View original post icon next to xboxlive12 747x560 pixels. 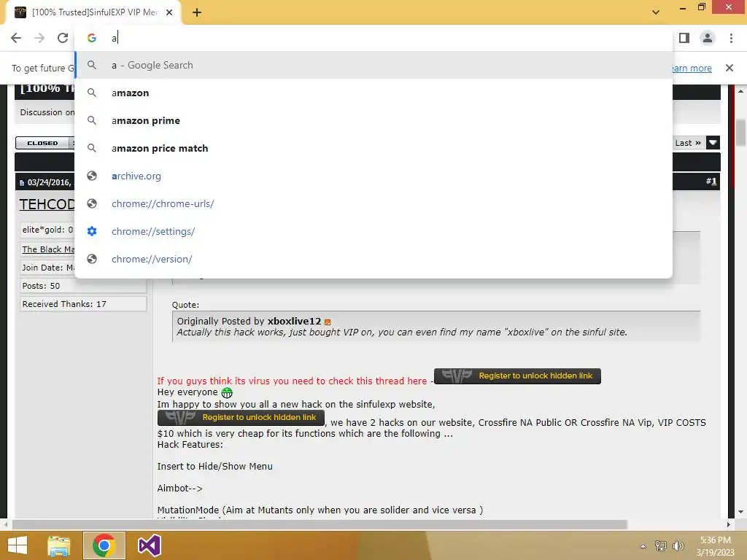(328, 322)
